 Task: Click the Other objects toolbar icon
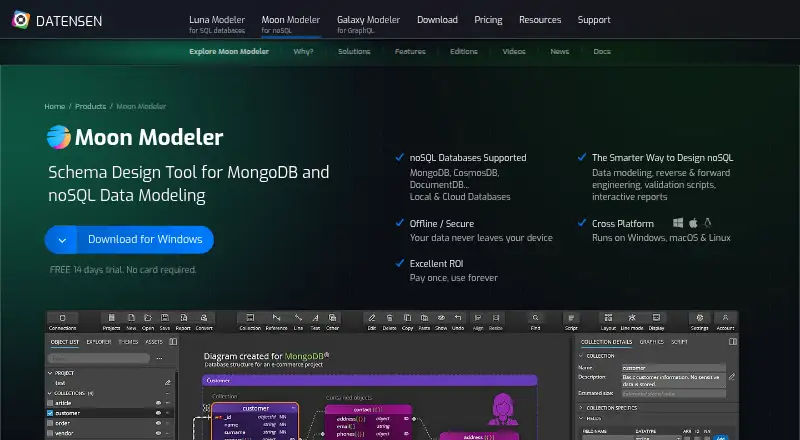[333, 317]
